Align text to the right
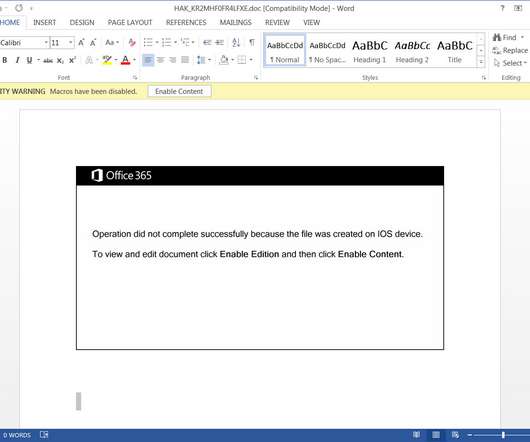The width and height of the screenshot is (530, 442). 173,60
